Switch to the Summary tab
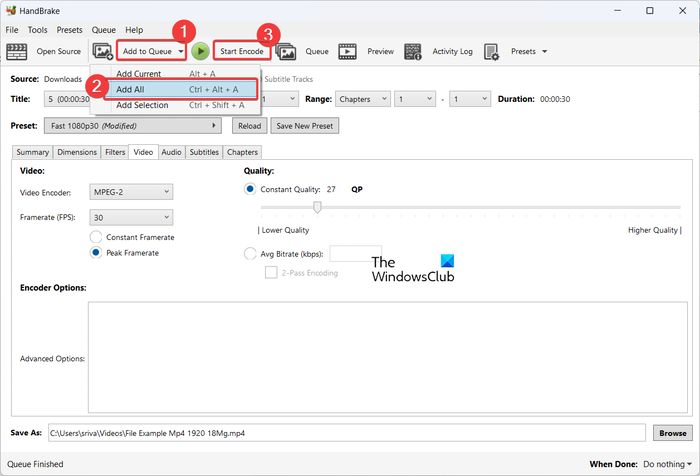Screen dimensions: 700x476 (33, 152)
